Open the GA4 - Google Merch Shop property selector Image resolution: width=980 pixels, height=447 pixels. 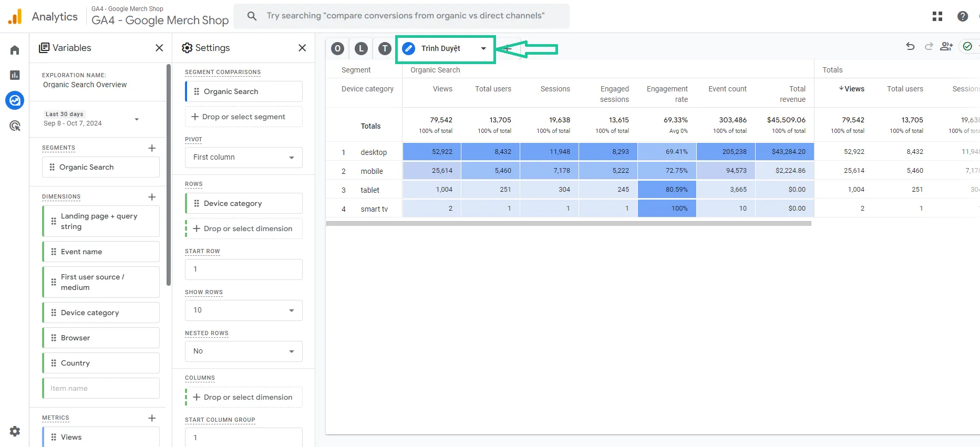(160, 16)
